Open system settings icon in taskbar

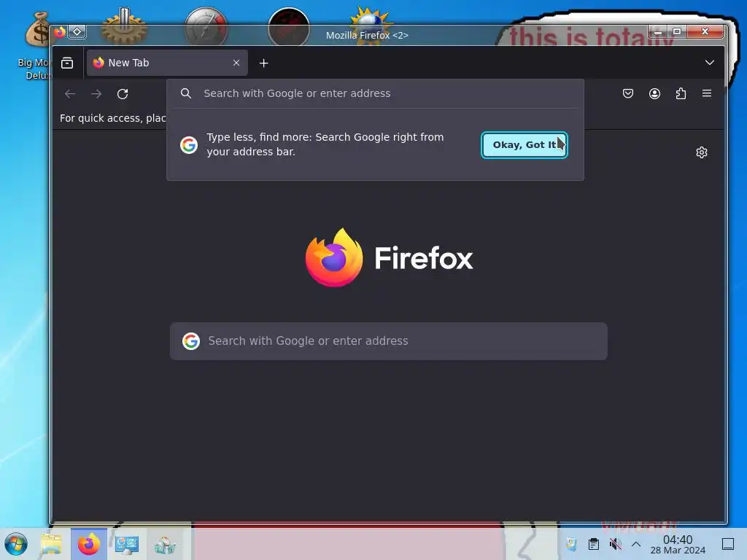pos(127,544)
